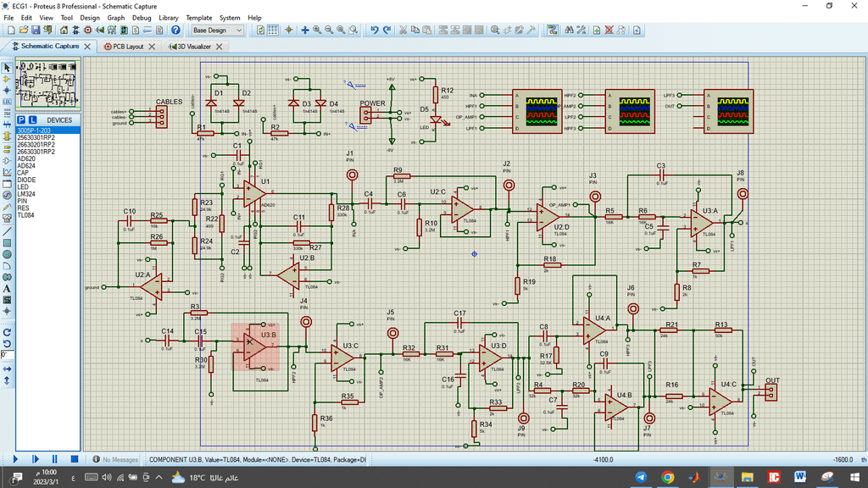Select the 2D Graphics Text tool
The height and width of the screenshot is (488, 868).
(x=7, y=288)
